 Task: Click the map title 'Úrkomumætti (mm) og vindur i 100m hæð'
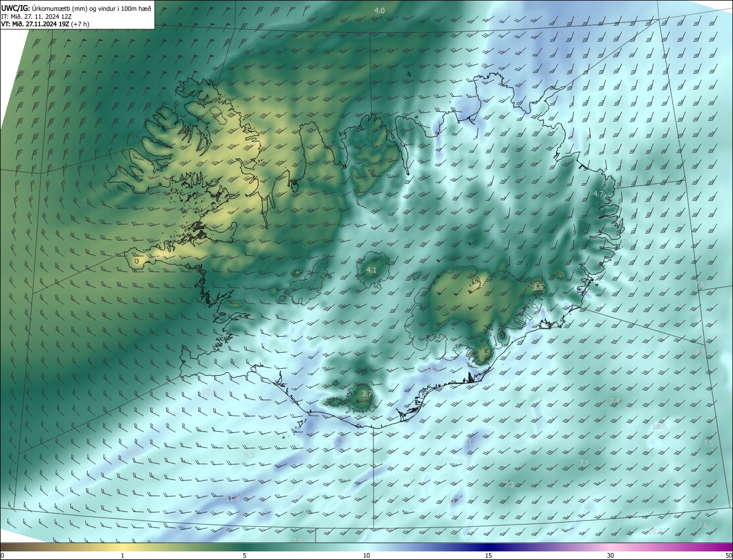[91, 9]
